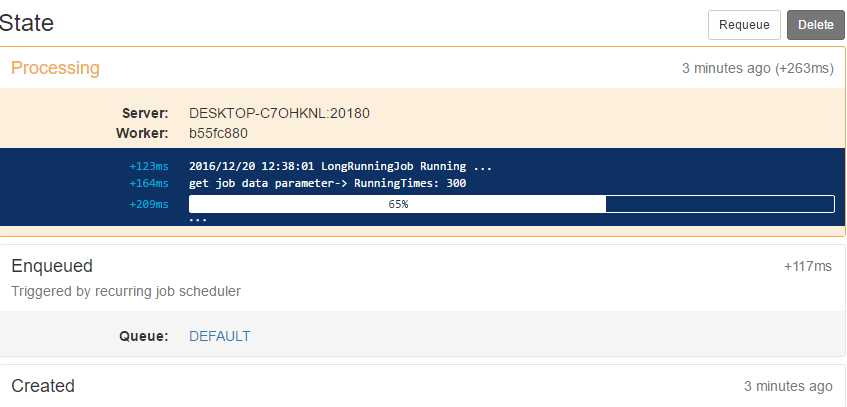Select worker id b55fc880

coord(218,133)
